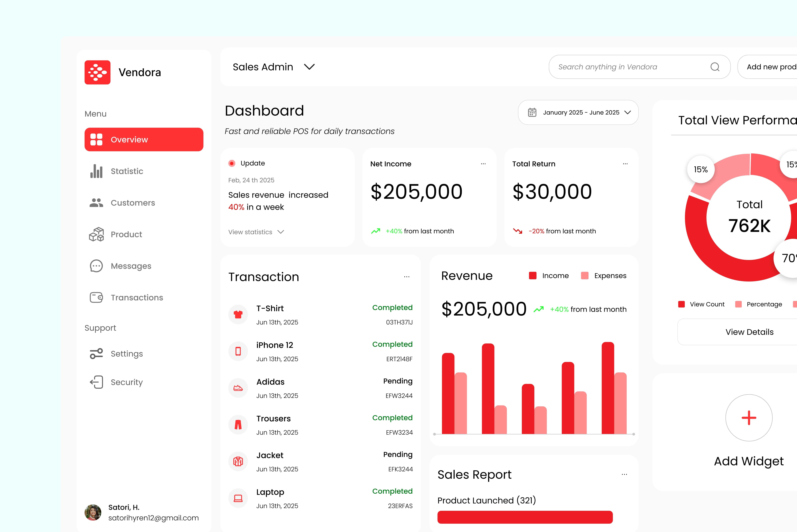Expand View statistics chevron
The image size is (797, 532).
281,232
